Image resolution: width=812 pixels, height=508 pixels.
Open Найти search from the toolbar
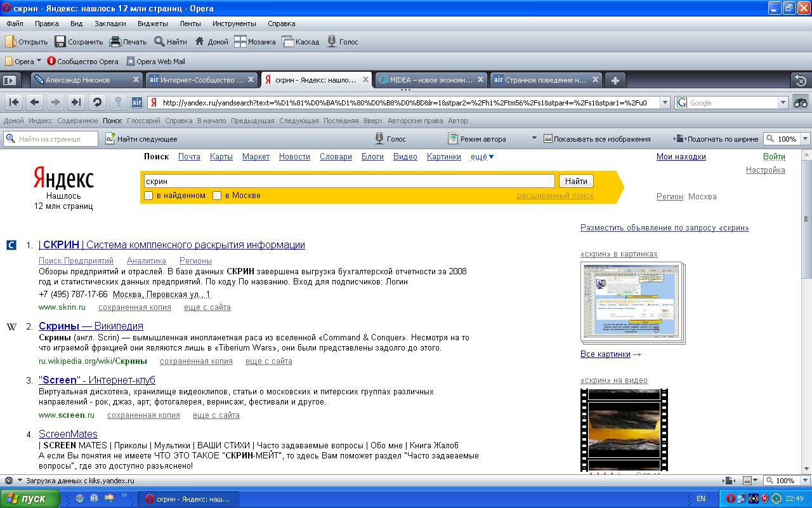coord(170,42)
